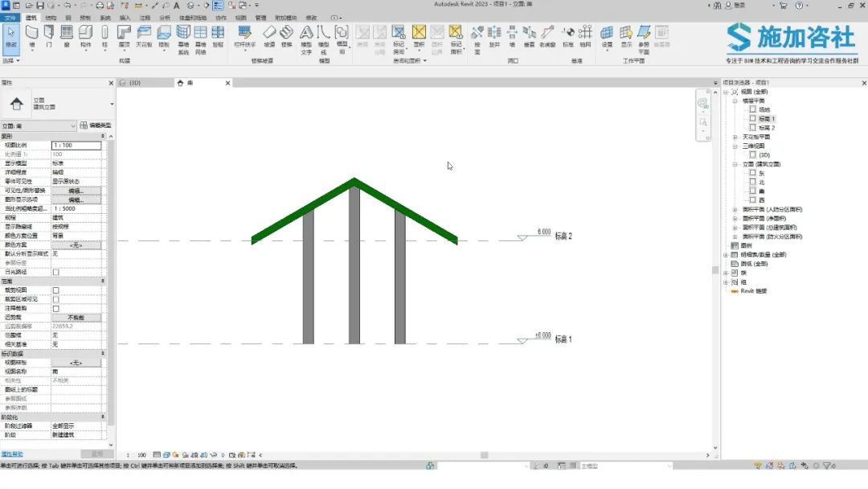
Task: Select the Railing (栏杆扶手) tool
Action: (244, 36)
